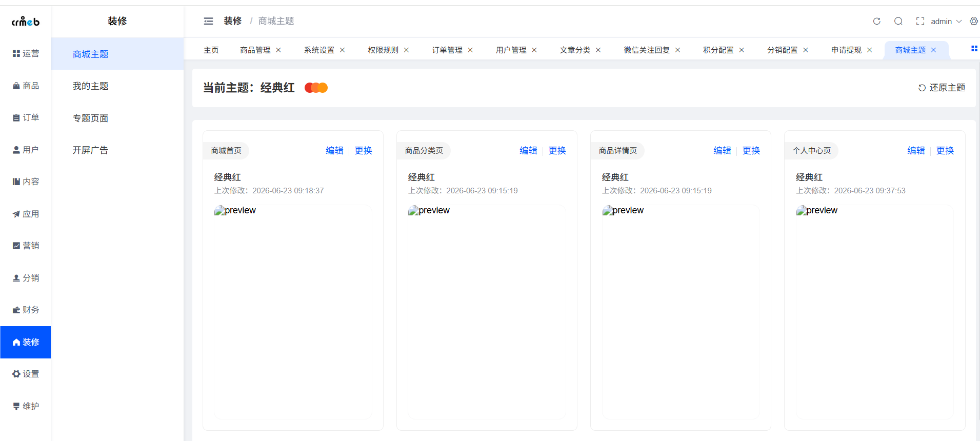This screenshot has height=441, width=980.
Task: Click 还原主题 to restore theme
Action: (942, 88)
